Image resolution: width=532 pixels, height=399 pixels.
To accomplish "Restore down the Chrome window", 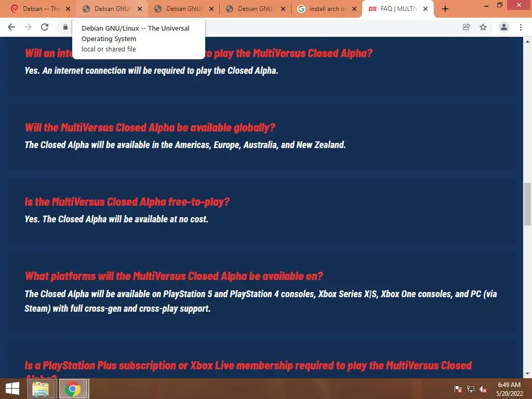I will pos(500,5).
